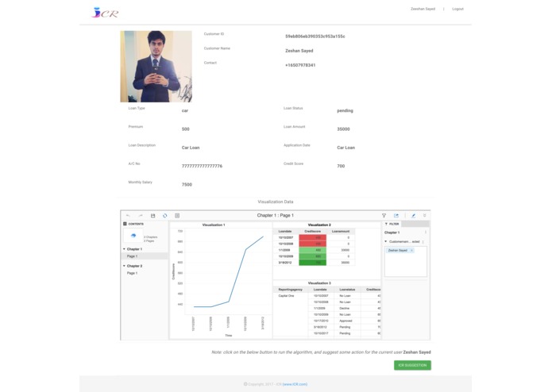Open Customername filter three-dot menu

tap(423, 241)
